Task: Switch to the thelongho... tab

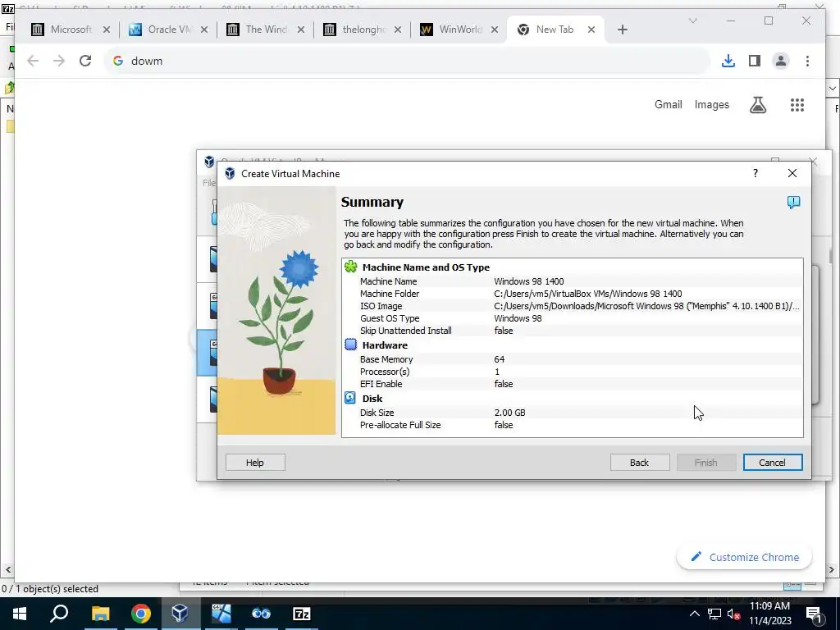Action: pos(361,30)
